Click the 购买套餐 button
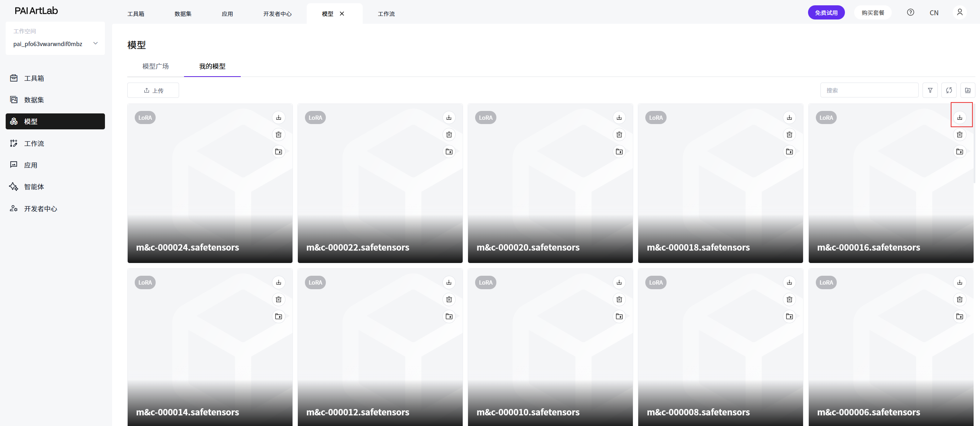This screenshot has height=426, width=980. [x=873, y=12]
